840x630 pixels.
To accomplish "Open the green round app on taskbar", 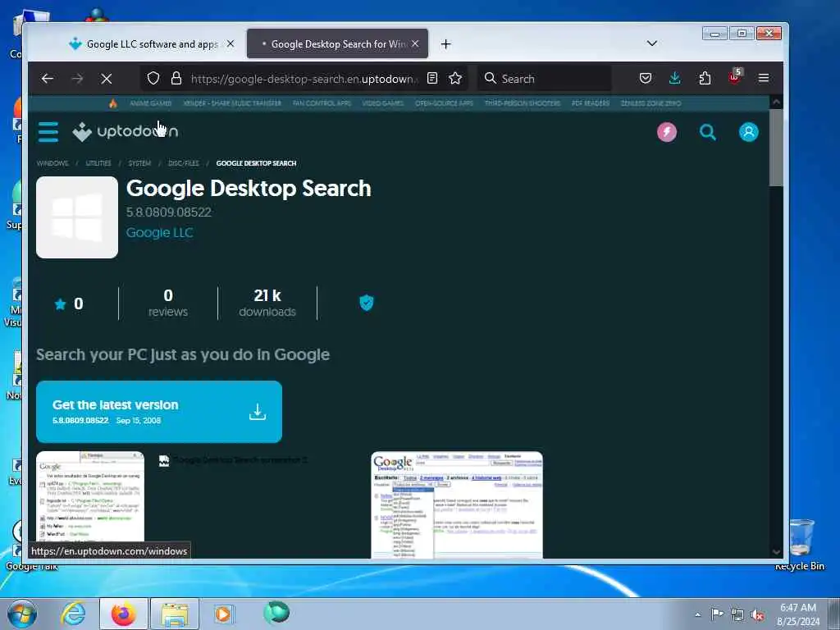I will tap(276, 613).
